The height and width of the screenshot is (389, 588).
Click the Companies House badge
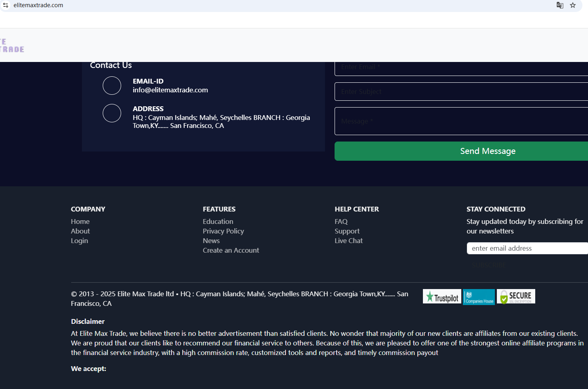pyautogui.click(x=478, y=297)
